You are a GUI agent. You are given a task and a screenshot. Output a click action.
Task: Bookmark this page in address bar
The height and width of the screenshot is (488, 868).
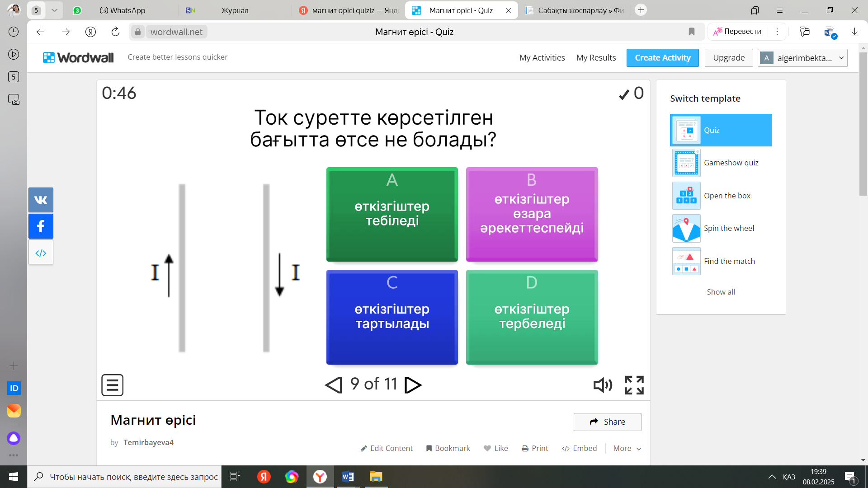coord(691,32)
